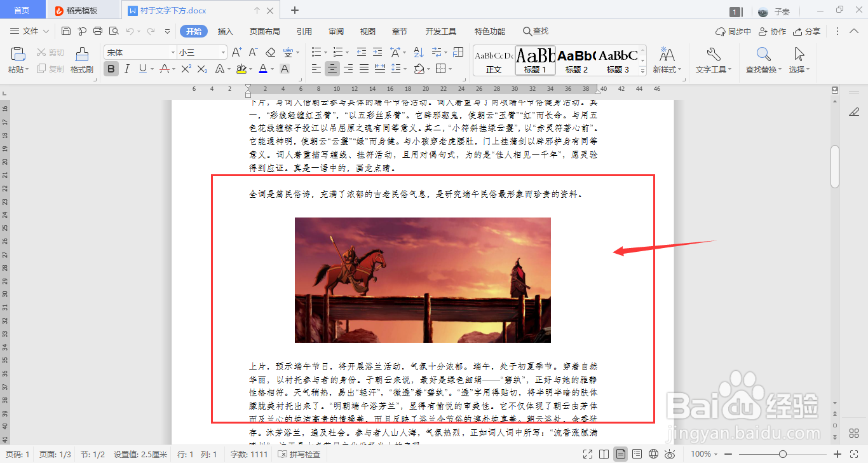Clear formatting with eraser icon
The width and height of the screenshot is (868, 463).
coord(270,52)
